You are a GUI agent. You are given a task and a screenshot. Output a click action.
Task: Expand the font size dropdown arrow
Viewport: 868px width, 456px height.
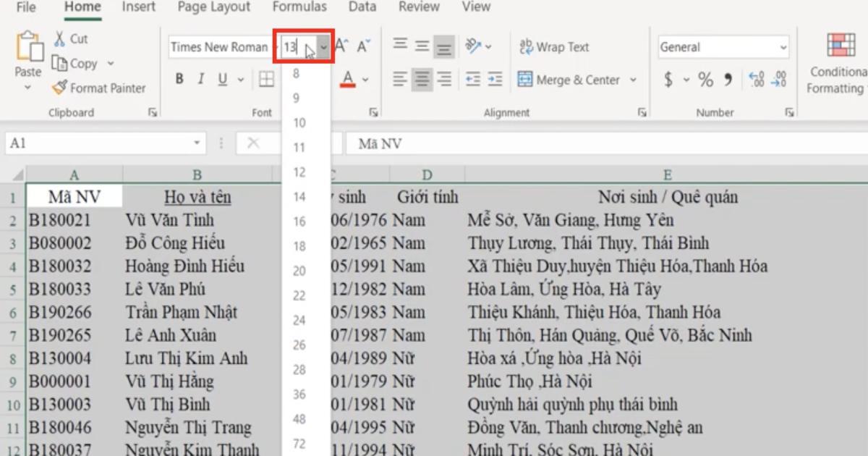coord(324,48)
